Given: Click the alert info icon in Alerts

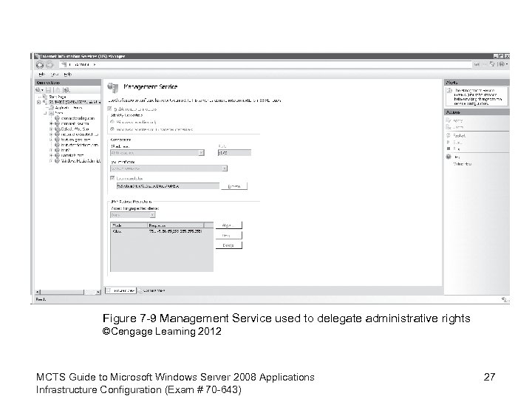Looking at the screenshot, I should (449, 91).
